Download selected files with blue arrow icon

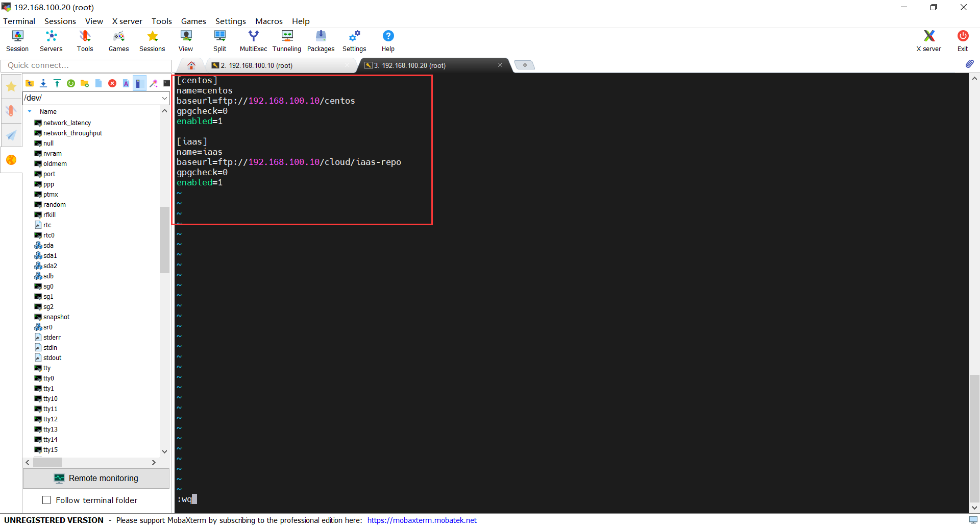[43, 83]
